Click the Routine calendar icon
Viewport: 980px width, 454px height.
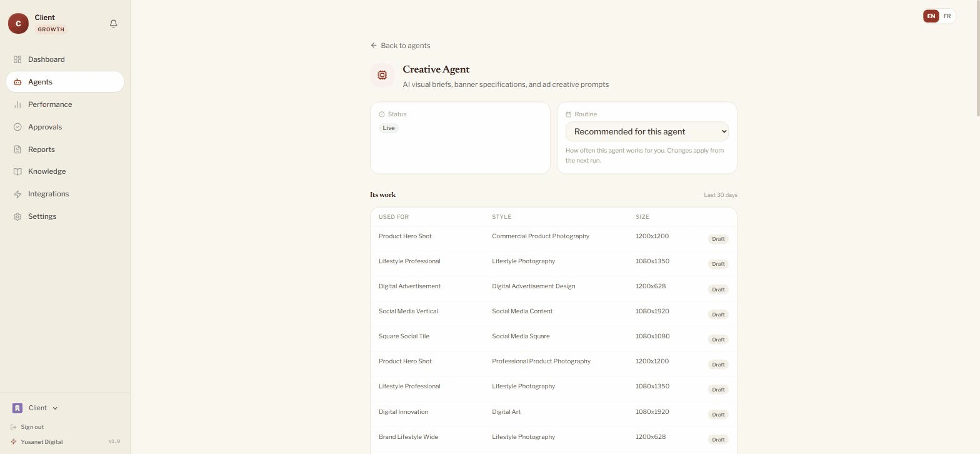(569, 114)
